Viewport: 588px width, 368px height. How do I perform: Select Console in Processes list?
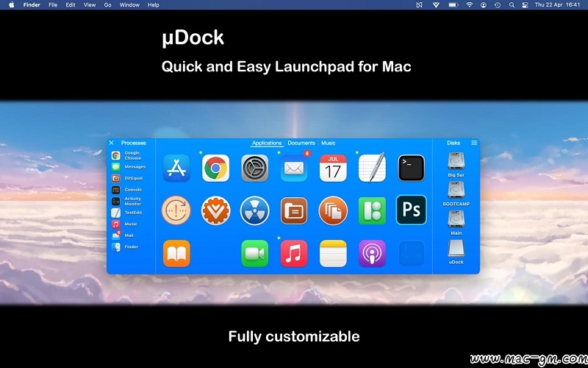(126, 190)
